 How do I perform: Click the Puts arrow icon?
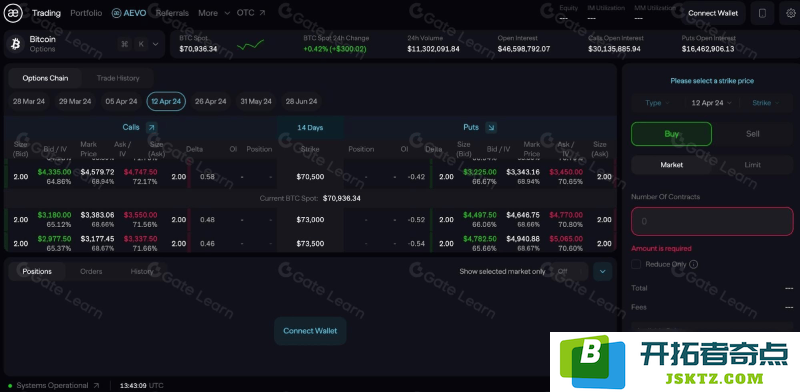pos(491,128)
